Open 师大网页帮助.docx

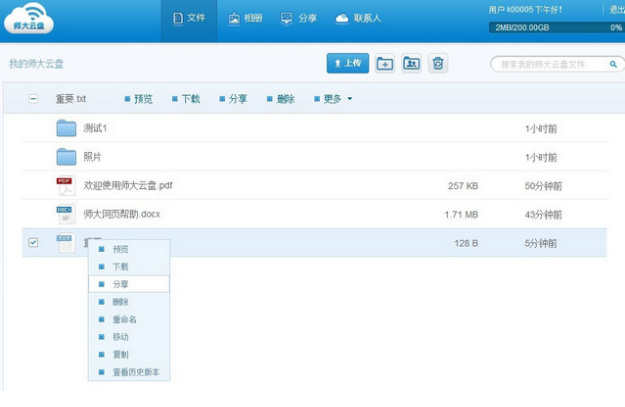point(122,214)
